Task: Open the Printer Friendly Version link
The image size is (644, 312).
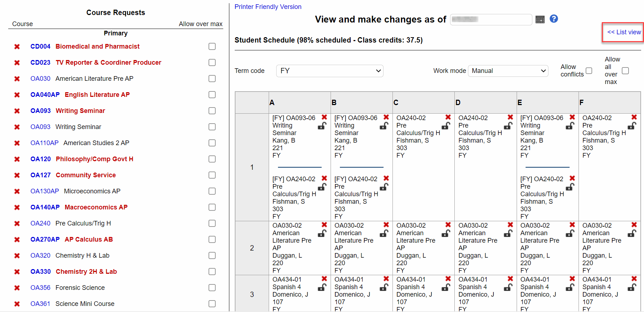Action: click(268, 7)
